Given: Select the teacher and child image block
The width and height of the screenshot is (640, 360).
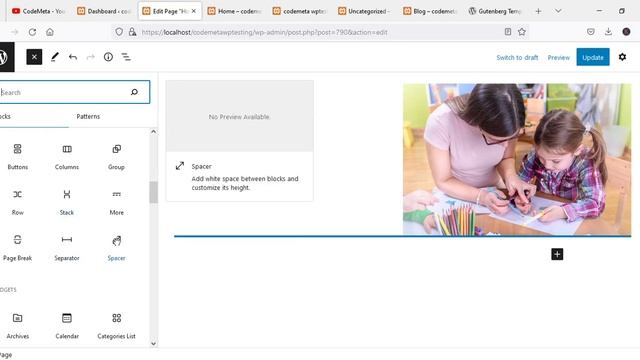Looking at the screenshot, I should (517, 159).
